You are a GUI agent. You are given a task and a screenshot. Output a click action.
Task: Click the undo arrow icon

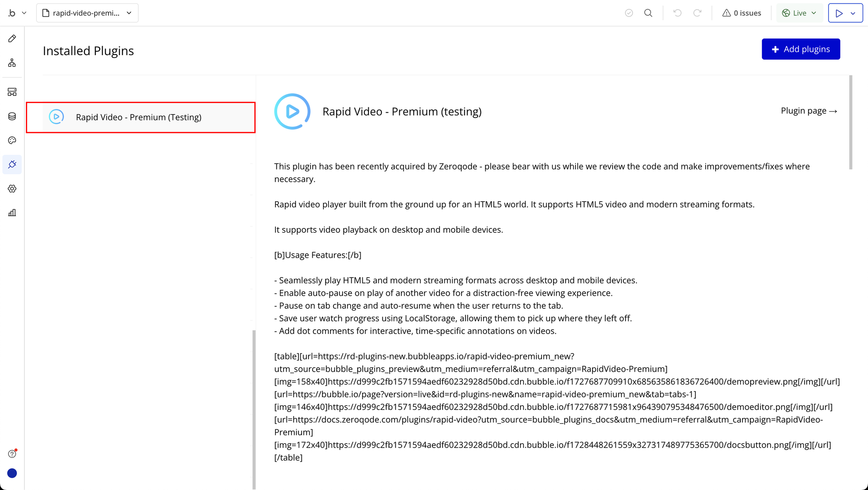[x=677, y=13]
